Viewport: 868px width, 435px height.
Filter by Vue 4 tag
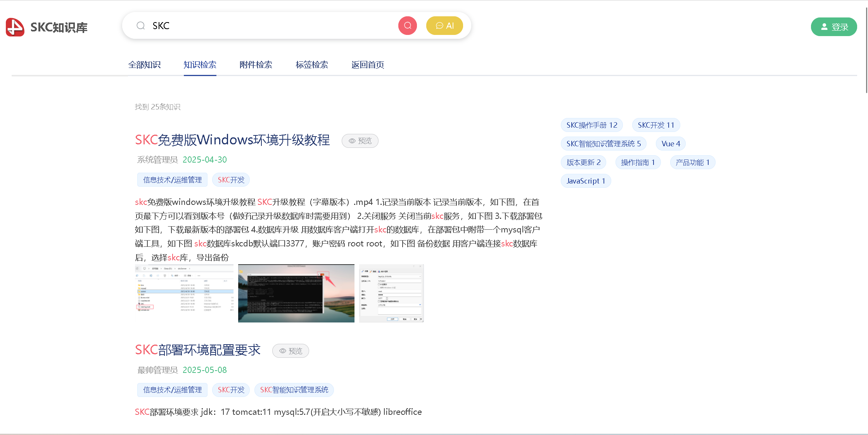click(x=671, y=144)
